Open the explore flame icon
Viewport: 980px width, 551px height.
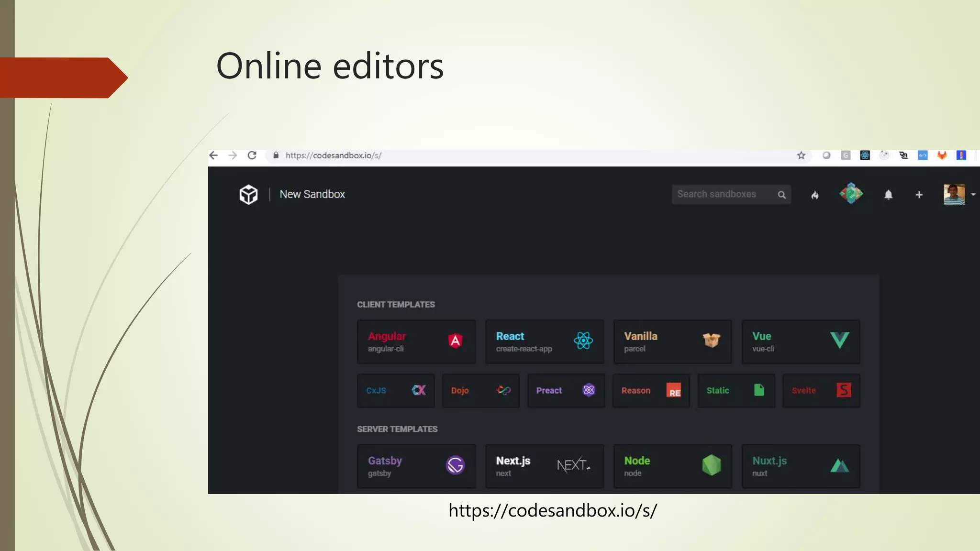[815, 195]
